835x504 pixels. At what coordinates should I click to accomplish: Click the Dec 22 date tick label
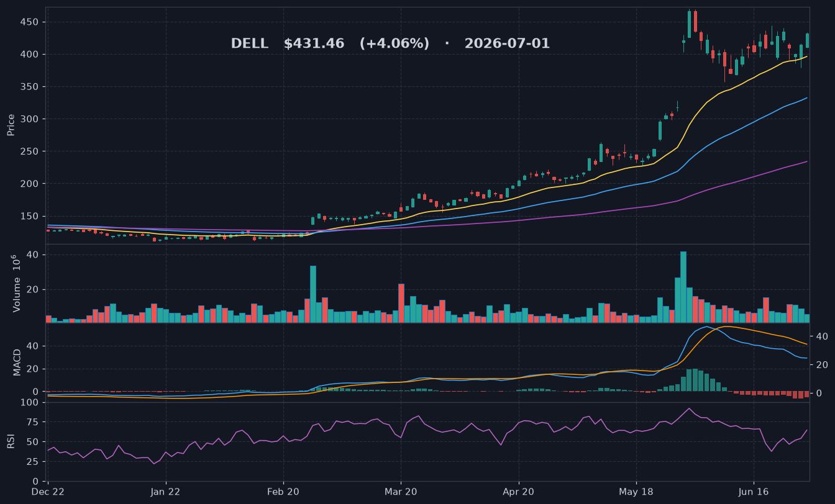coord(48,492)
